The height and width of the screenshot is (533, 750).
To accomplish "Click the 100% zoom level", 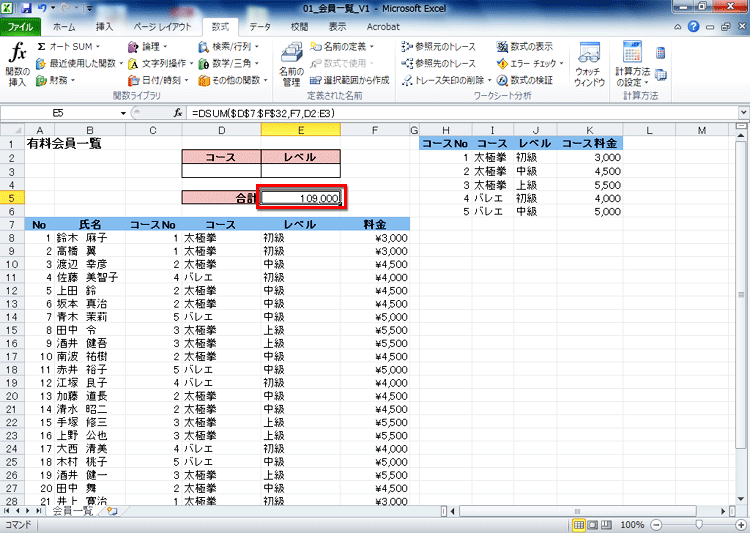I will (x=632, y=525).
